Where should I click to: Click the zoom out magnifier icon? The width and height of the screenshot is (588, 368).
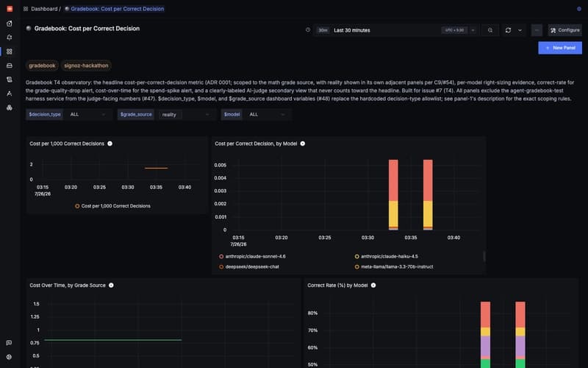[x=490, y=30]
